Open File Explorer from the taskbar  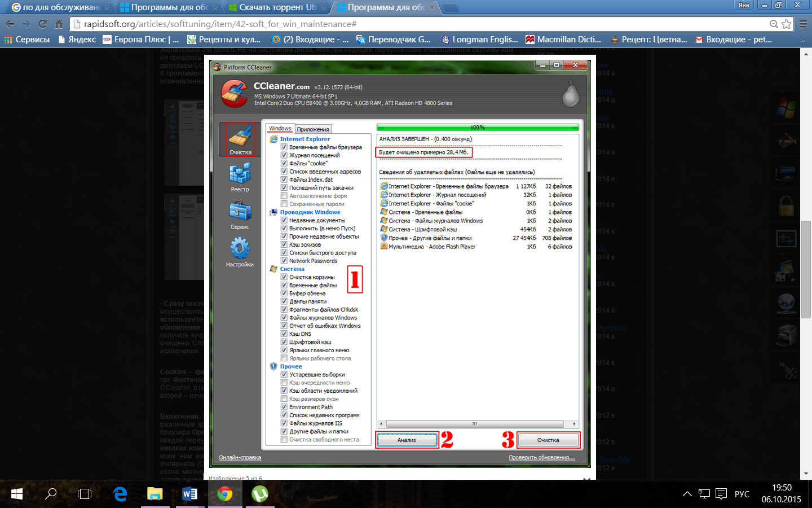[155, 494]
